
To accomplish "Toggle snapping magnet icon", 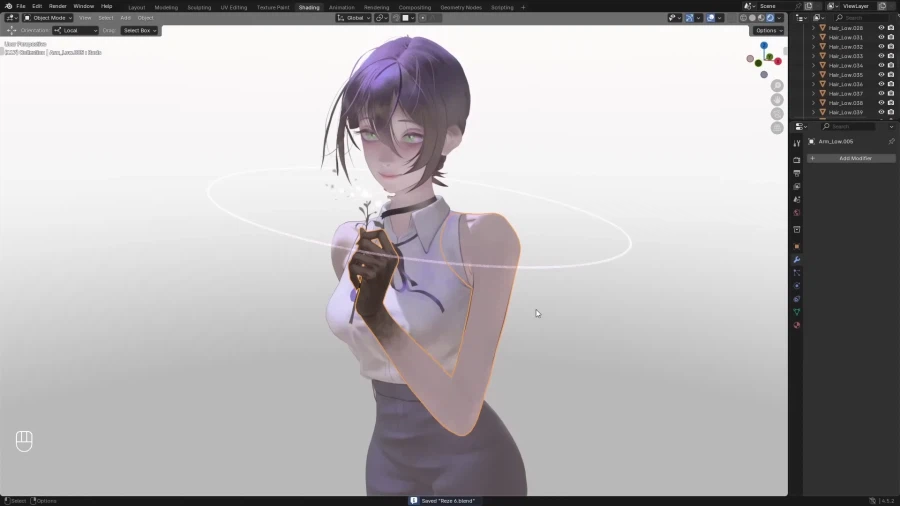I will (395, 18).
